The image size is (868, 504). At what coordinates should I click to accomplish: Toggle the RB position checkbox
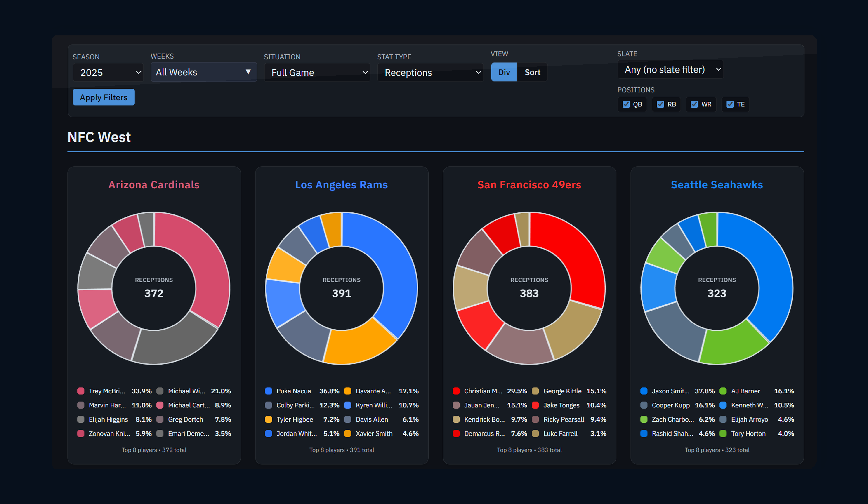pyautogui.click(x=660, y=104)
